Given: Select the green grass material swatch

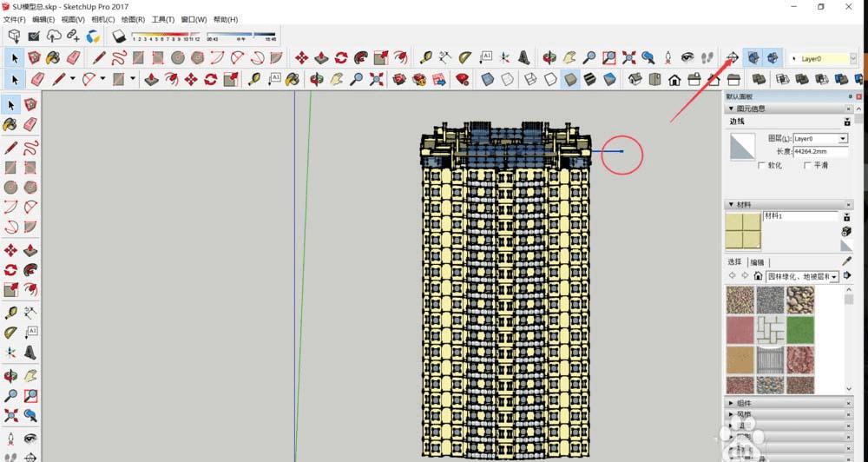Looking at the screenshot, I should coord(800,330).
